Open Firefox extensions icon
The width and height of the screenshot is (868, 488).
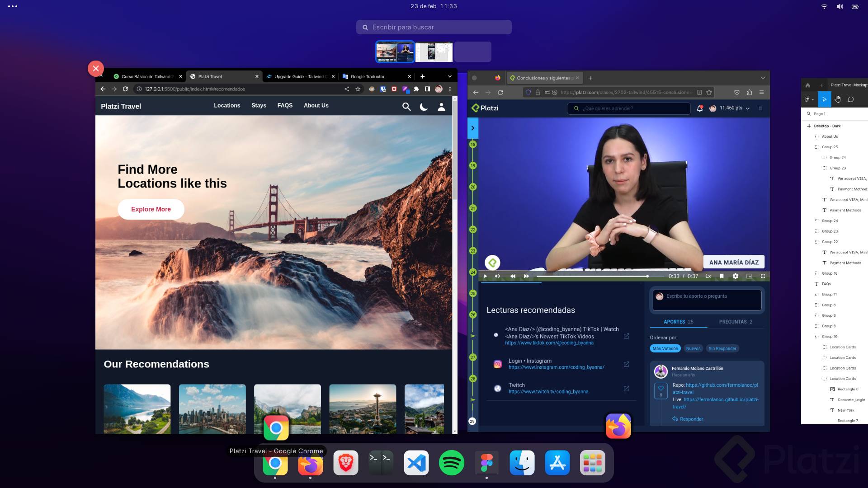(x=749, y=93)
